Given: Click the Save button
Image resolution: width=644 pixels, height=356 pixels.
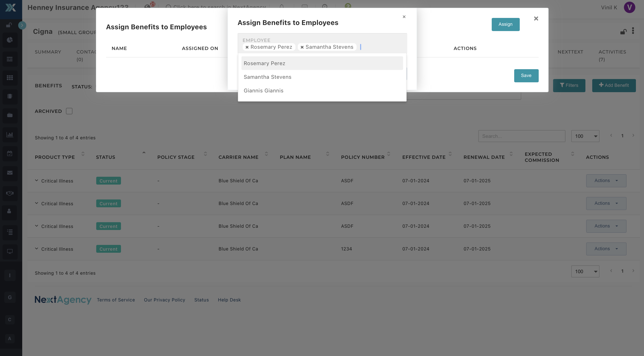Looking at the screenshot, I should pos(526,76).
